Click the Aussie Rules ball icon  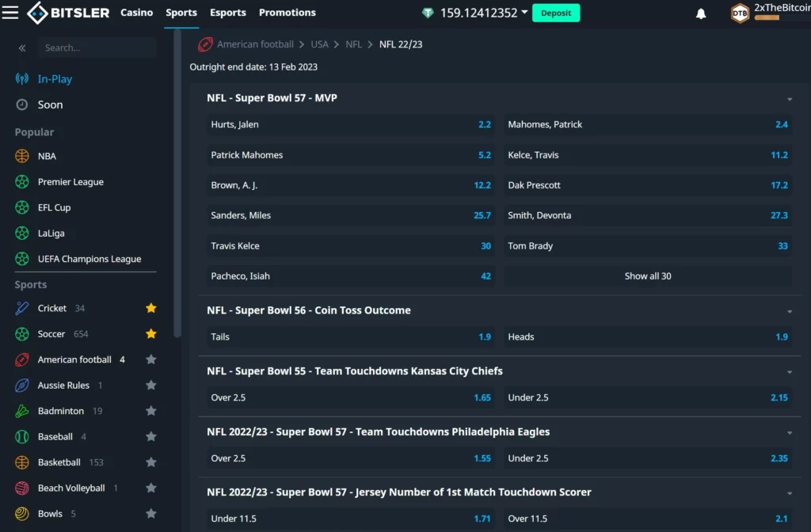21,386
